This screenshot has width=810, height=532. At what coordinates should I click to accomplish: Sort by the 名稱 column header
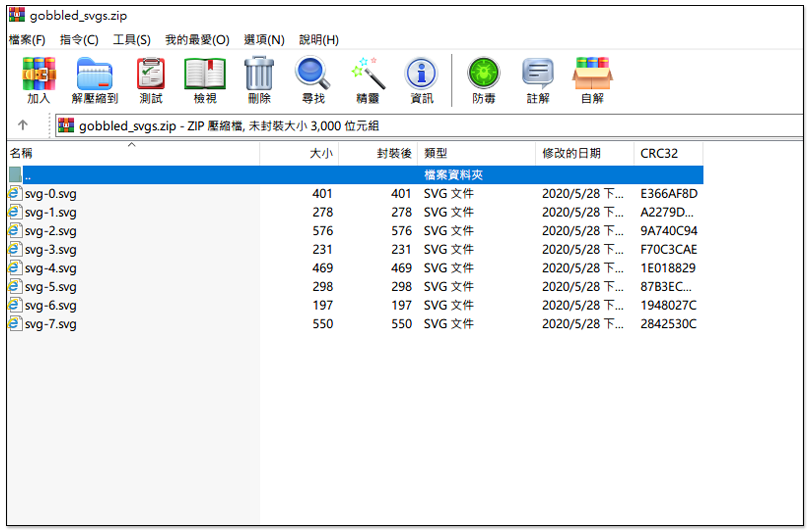click(133, 153)
